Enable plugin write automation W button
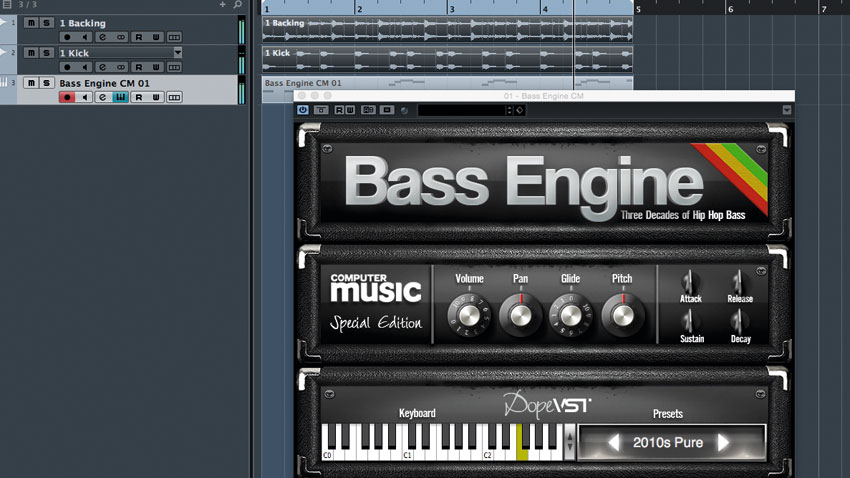 tap(350, 110)
